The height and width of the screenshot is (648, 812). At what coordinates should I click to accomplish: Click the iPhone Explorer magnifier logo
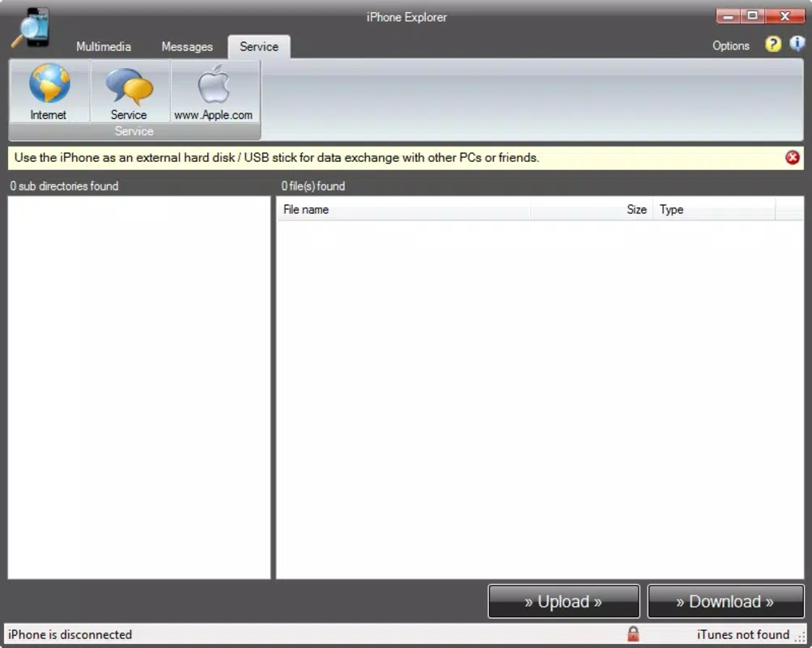(32, 28)
